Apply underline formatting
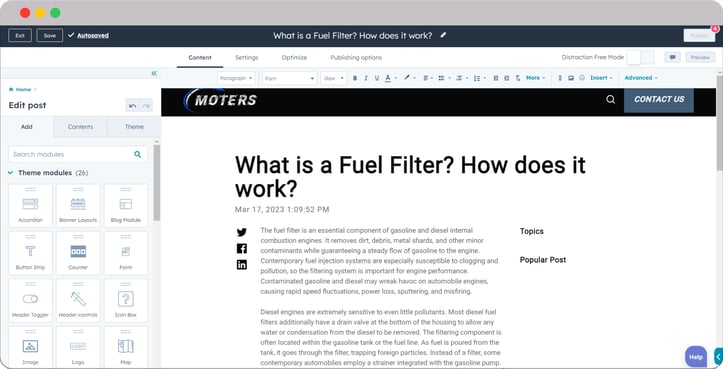 (377, 78)
